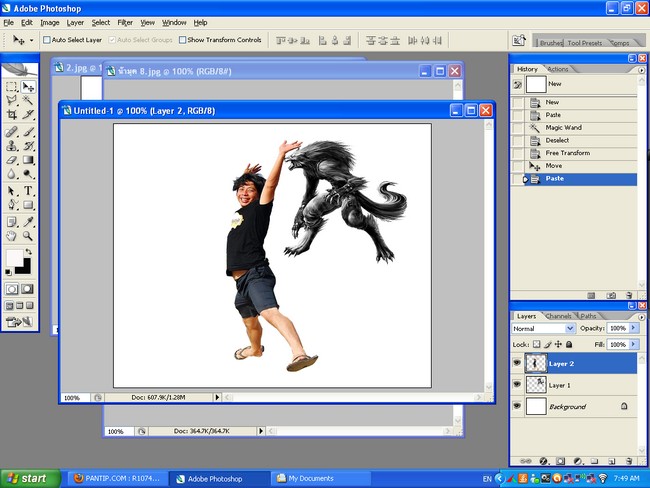Image resolution: width=650 pixels, height=488 pixels.
Task: Open the Windows Start menu
Action: pyautogui.click(x=31, y=478)
